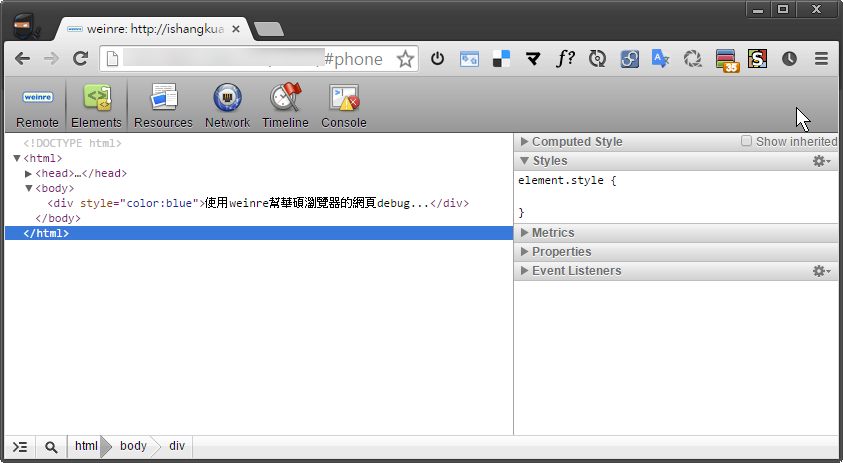Open the Console panel
The width and height of the screenshot is (843, 463).
point(343,106)
